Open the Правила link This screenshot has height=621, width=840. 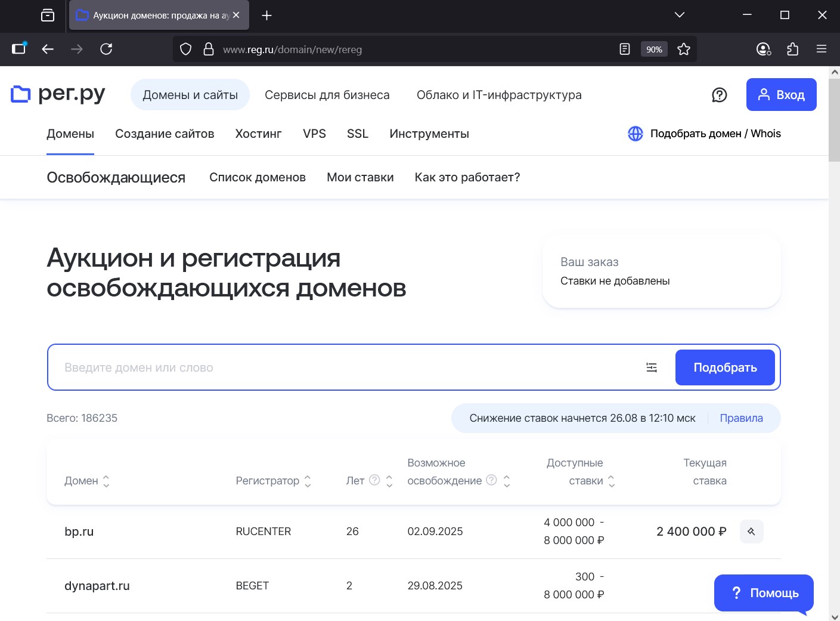[x=742, y=418]
